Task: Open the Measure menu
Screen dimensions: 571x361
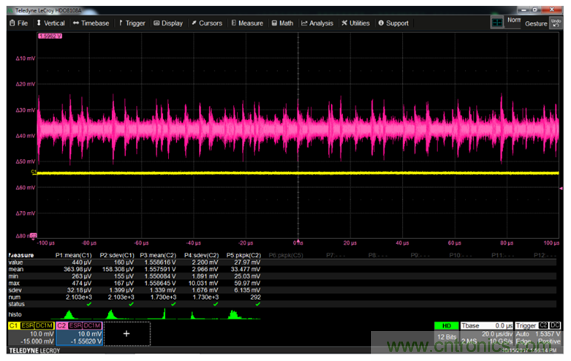Action: [247, 23]
